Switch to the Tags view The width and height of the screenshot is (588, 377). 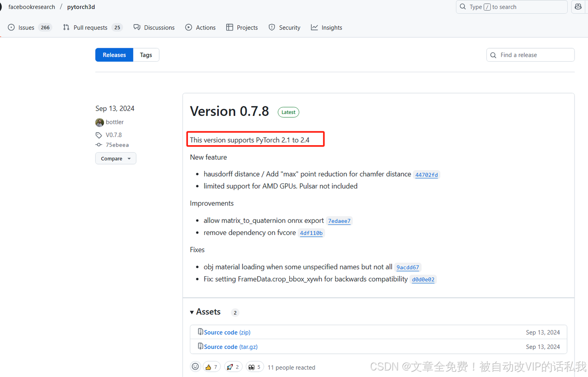tap(146, 55)
